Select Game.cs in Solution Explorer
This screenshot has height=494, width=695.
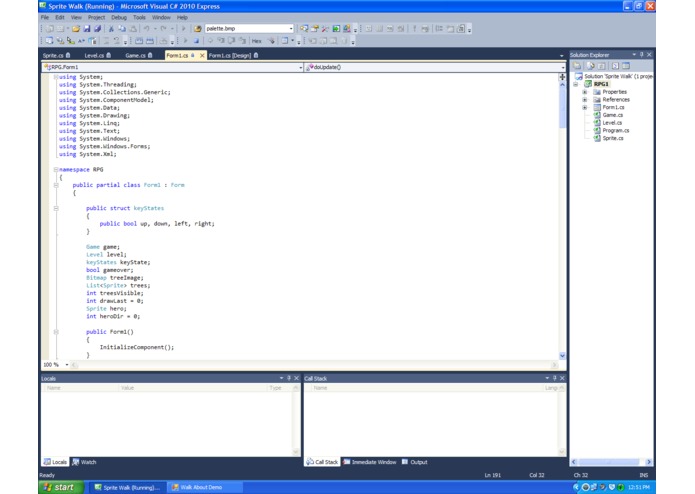[612, 115]
